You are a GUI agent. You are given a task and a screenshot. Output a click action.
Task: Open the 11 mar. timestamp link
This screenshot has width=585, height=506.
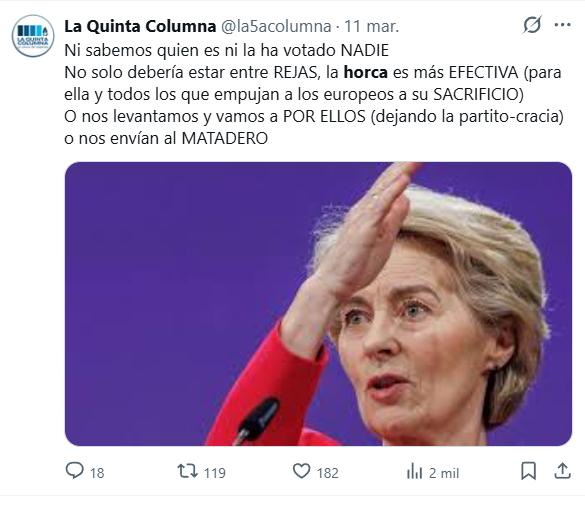pos(372,26)
